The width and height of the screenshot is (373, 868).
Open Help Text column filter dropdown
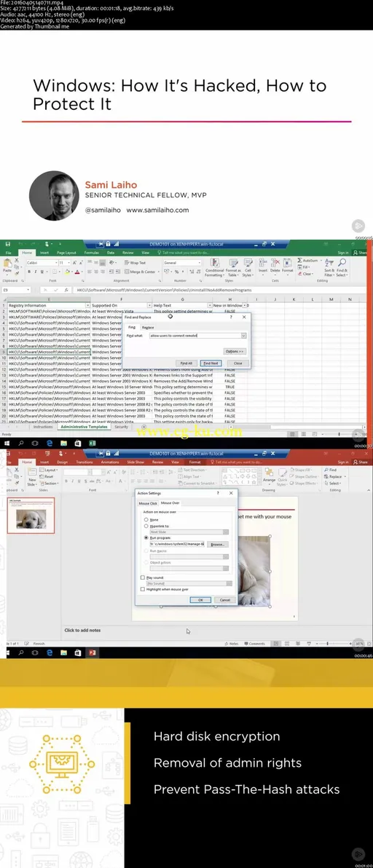pos(210,306)
